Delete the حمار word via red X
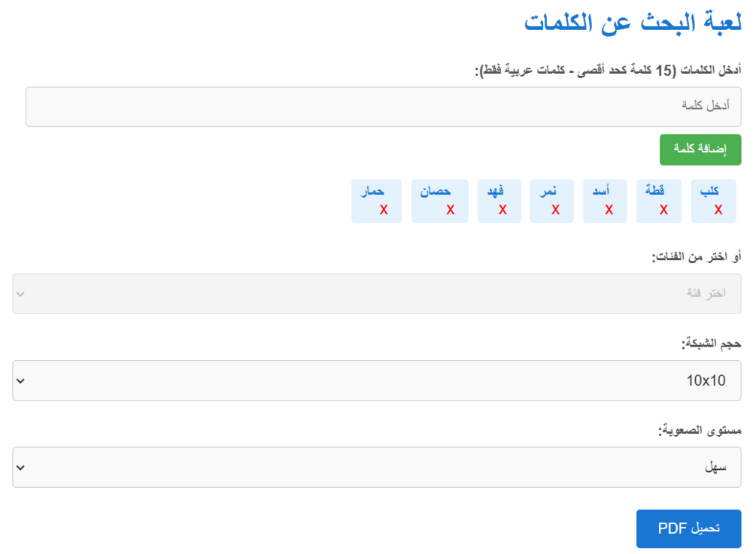 point(384,210)
